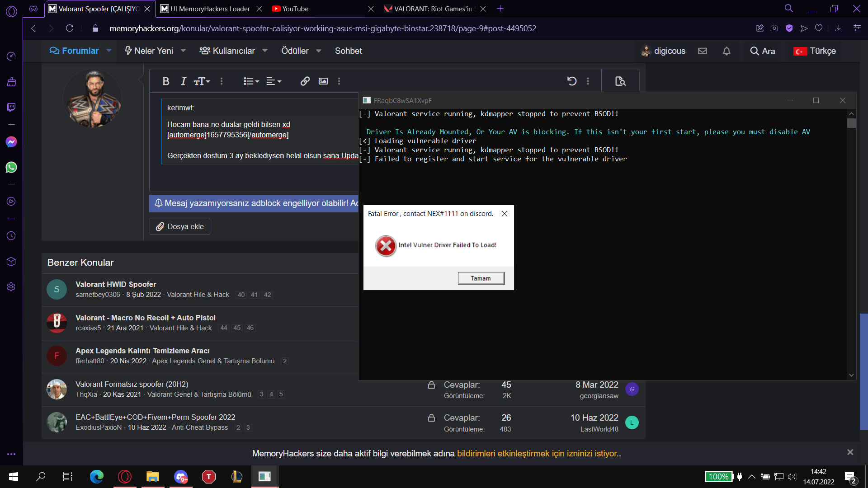Open Microsoft Edge from the taskbar

pyautogui.click(x=96, y=476)
